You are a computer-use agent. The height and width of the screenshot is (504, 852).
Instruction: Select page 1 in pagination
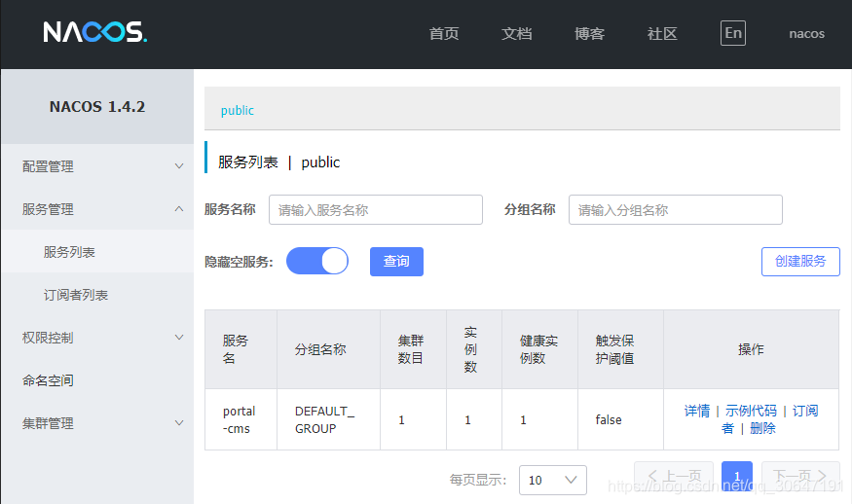pyautogui.click(x=737, y=477)
